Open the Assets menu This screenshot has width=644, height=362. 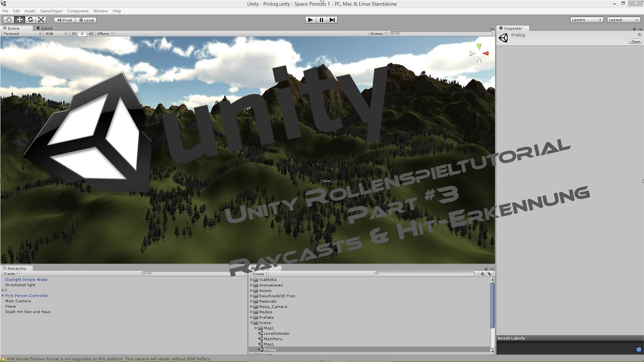point(30,11)
